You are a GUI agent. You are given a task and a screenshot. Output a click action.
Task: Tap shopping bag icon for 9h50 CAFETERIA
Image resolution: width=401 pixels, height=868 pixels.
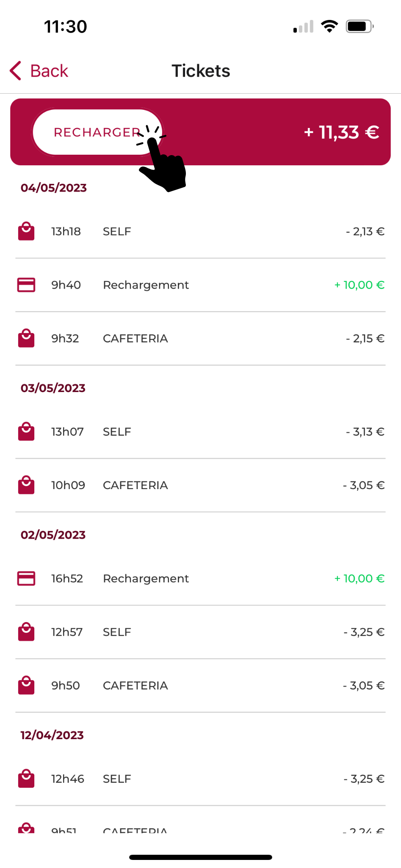click(x=26, y=685)
